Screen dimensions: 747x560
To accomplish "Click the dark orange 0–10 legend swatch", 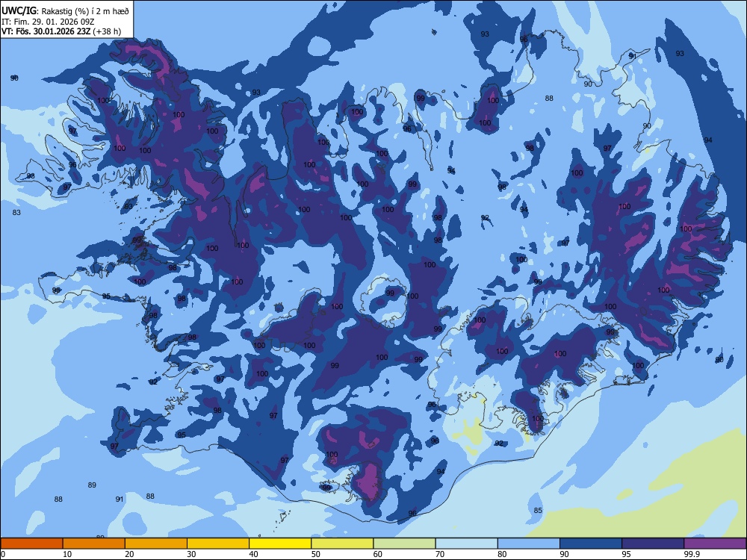I will [31, 544].
